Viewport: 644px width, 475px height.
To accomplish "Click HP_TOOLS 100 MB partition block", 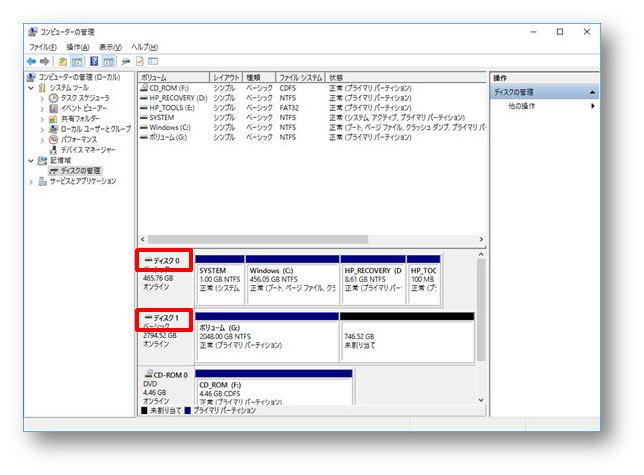I will point(423,280).
